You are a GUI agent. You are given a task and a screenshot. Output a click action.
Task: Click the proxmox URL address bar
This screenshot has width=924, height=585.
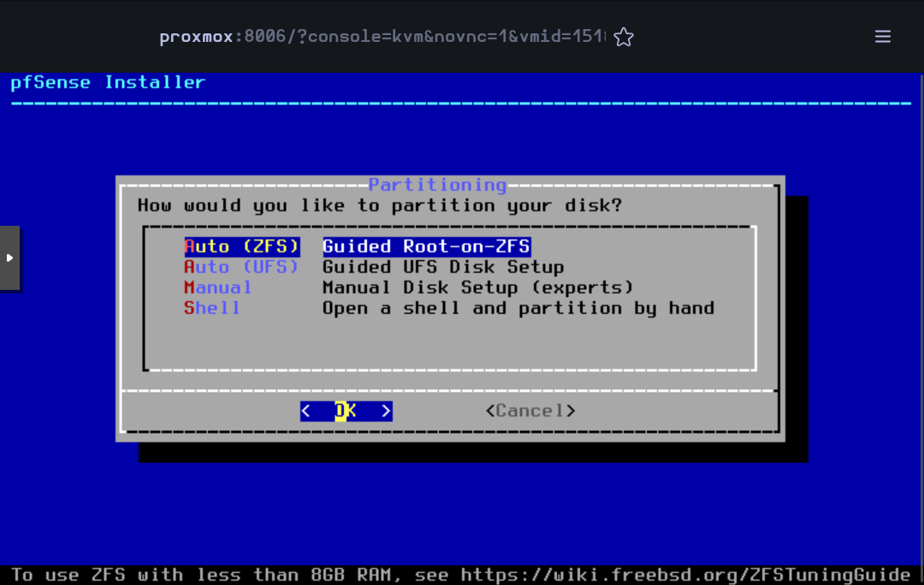coord(382,37)
